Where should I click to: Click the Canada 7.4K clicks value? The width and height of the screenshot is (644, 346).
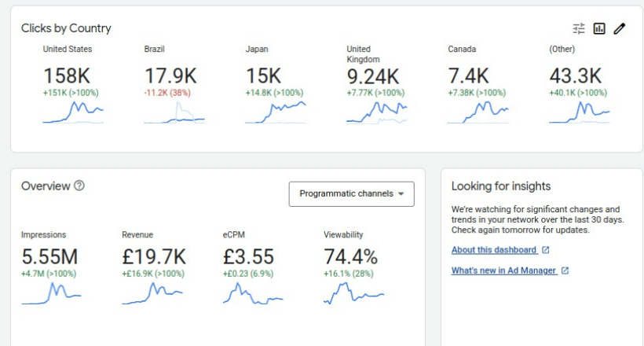(468, 76)
